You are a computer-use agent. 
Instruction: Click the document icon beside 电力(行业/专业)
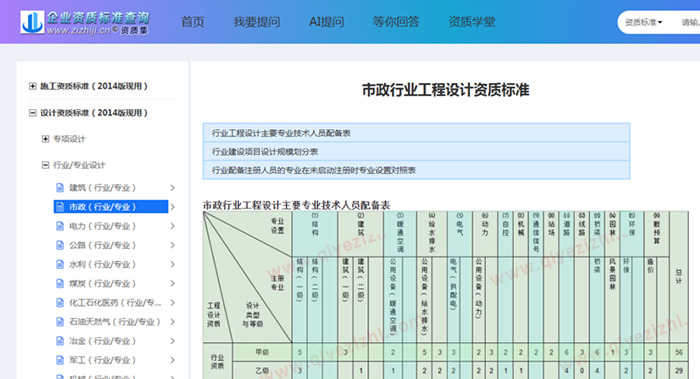point(60,226)
